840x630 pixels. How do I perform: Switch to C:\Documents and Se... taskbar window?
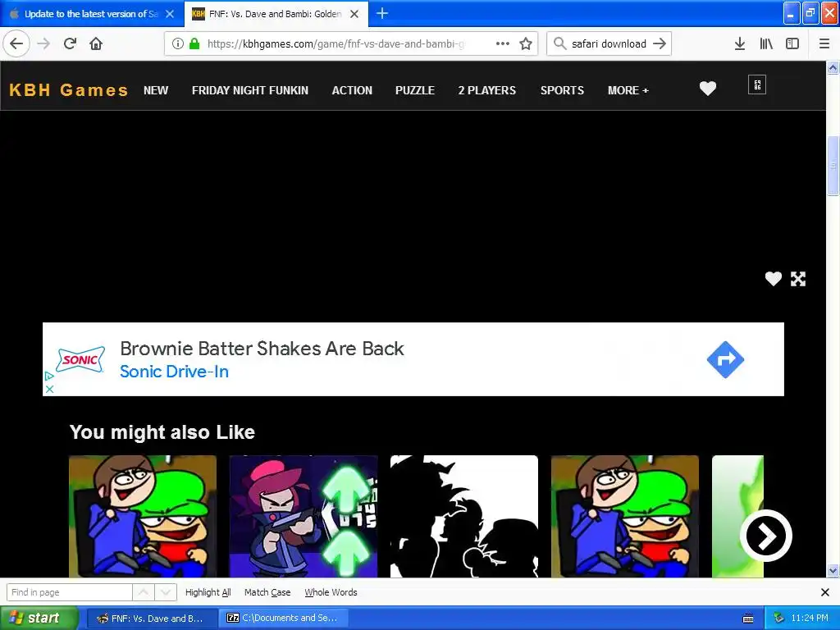[284, 619]
